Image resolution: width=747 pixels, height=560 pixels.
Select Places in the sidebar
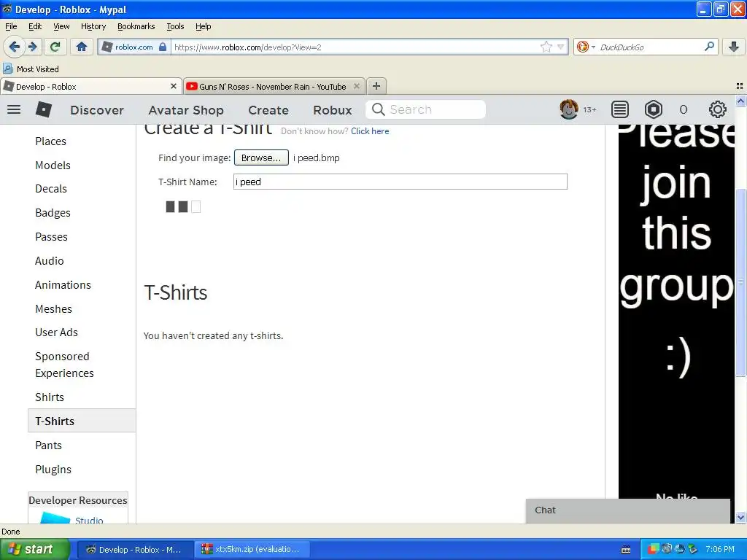(x=50, y=141)
